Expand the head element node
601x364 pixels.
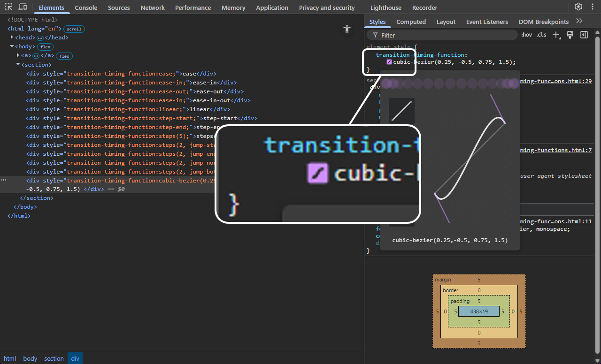click(x=12, y=38)
